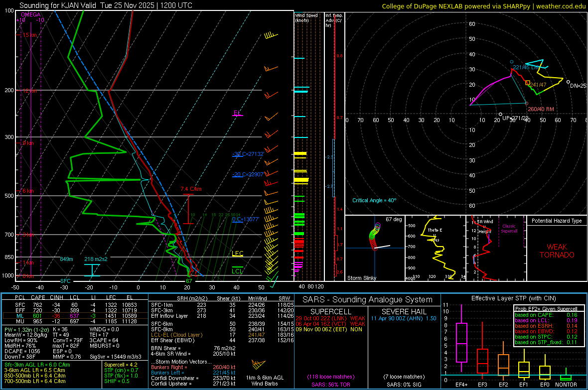Screen dimensions: 588x390
Task: Click the WEAK TORNADO hazard text
Action: point(557,251)
